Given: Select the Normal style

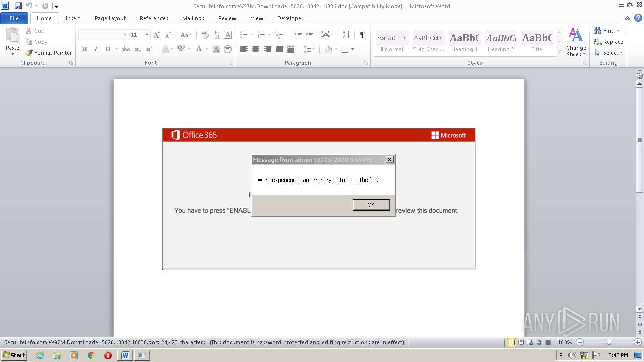Looking at the screenshot, I should pos(392,42).
